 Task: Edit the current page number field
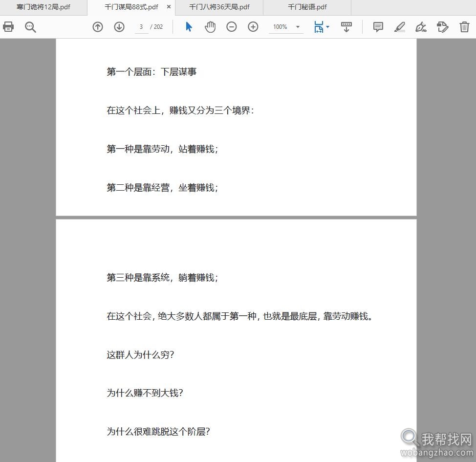(x=141, y=27)
